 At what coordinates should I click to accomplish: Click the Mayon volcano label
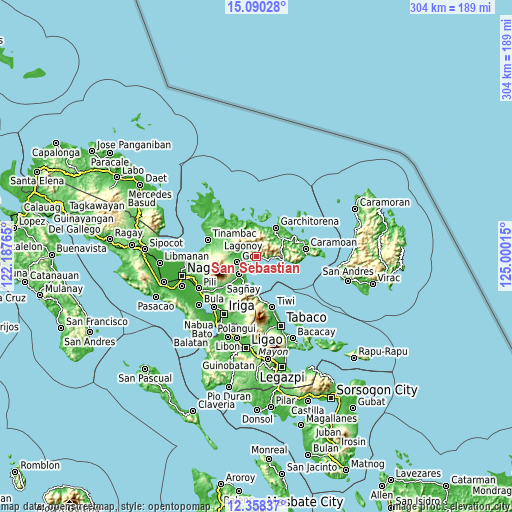pyautogui.click(x=273, y=352)
